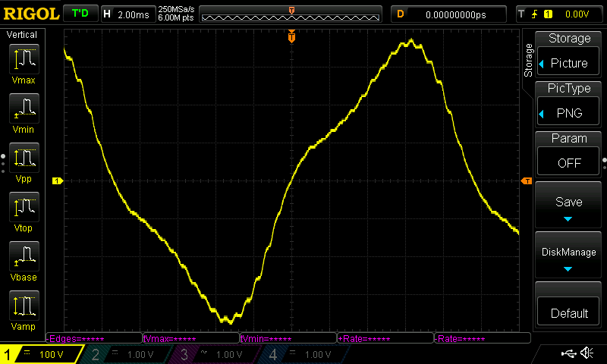Click the yellow trigger source 1 badge
607x364 pixels.
(548, 14)
